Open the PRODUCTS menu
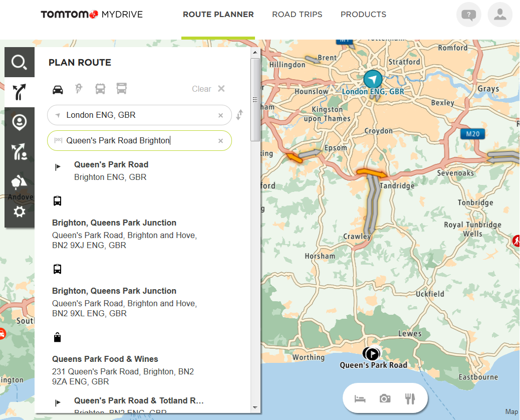 coord(363,15)
